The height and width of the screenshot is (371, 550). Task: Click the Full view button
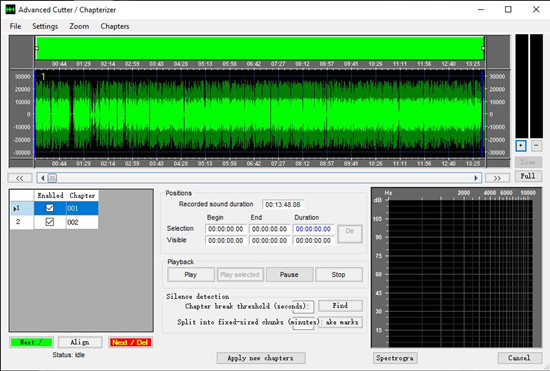(528, 176)
